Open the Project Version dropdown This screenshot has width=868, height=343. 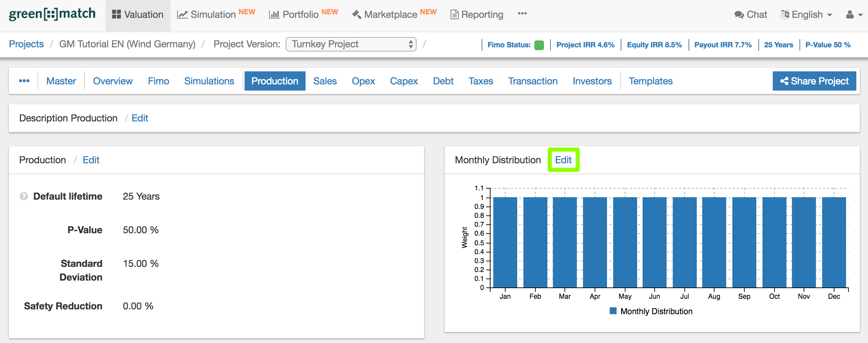(x=351, y=44)
